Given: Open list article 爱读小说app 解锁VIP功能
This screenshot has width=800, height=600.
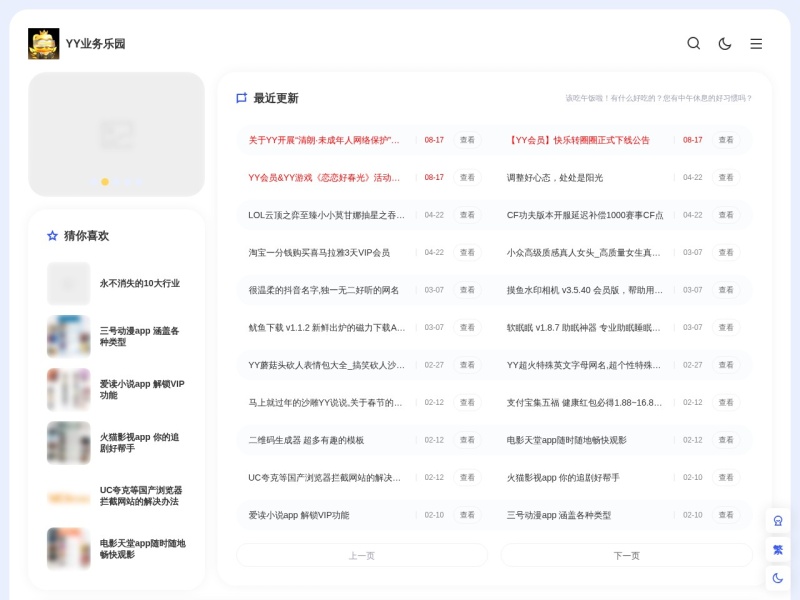Looking at the screenshot, I should tap(299, 515).
